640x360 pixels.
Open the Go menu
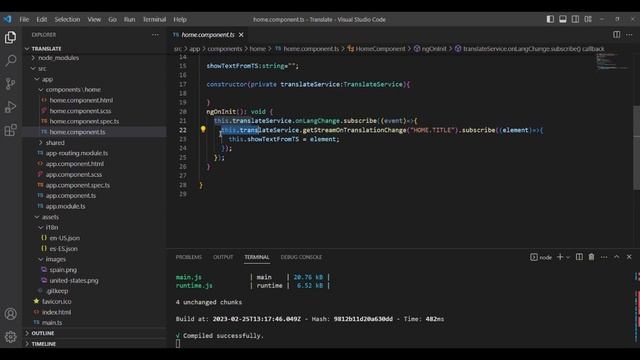click(x=112, y=19)
